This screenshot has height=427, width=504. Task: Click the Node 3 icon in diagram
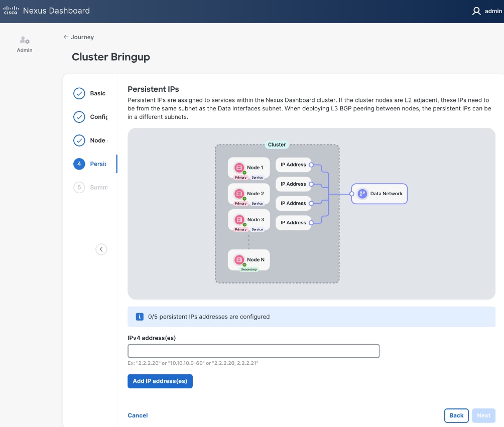pos(239,220)
